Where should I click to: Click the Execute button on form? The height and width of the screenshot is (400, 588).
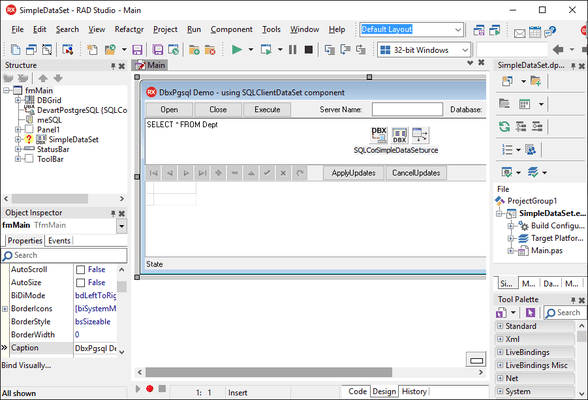[x=267, y=109]
